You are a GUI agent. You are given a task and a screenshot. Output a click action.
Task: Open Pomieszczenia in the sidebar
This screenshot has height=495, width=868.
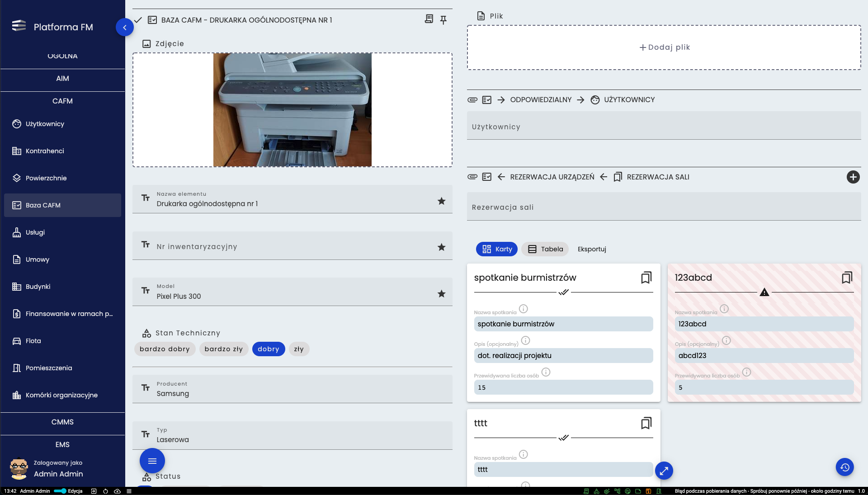(x=62, y=368)
